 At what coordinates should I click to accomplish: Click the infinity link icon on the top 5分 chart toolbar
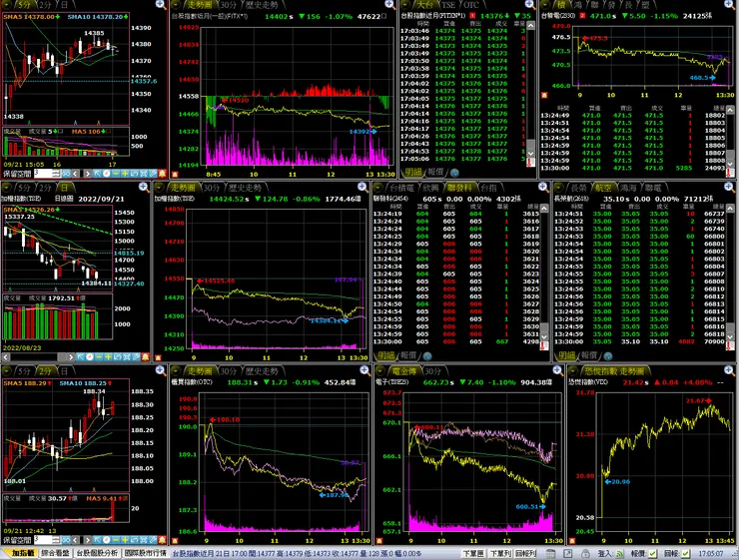[x=66, y=174]
